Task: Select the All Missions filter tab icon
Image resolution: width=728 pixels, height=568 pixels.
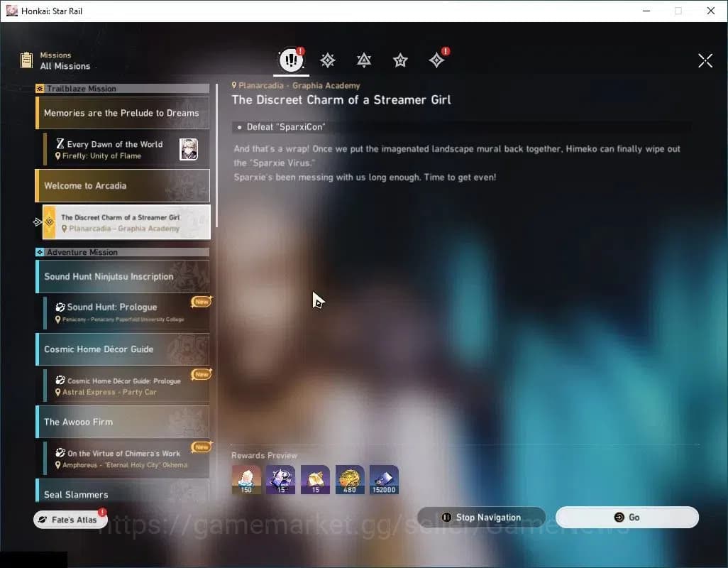Action: point(291,60)
